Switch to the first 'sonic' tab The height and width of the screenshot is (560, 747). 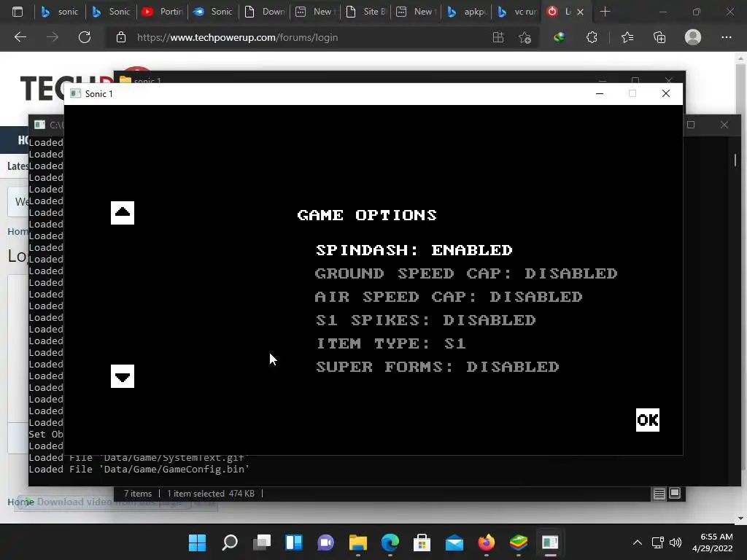pyautogui.click(x=60, y=12)
